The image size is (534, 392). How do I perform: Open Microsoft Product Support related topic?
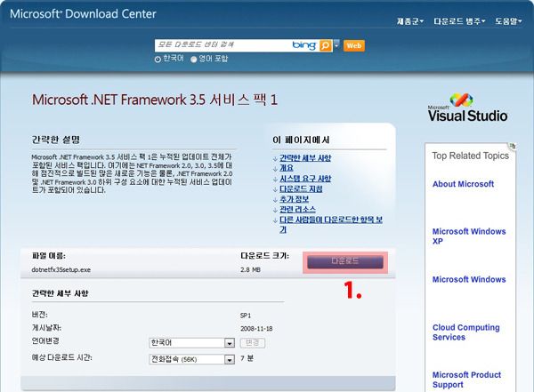[x=466, y=380]
